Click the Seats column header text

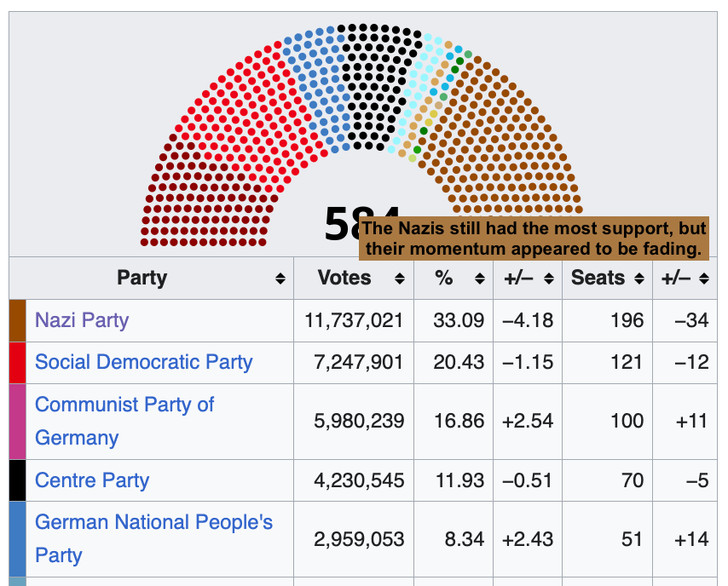tap(598, 278)
